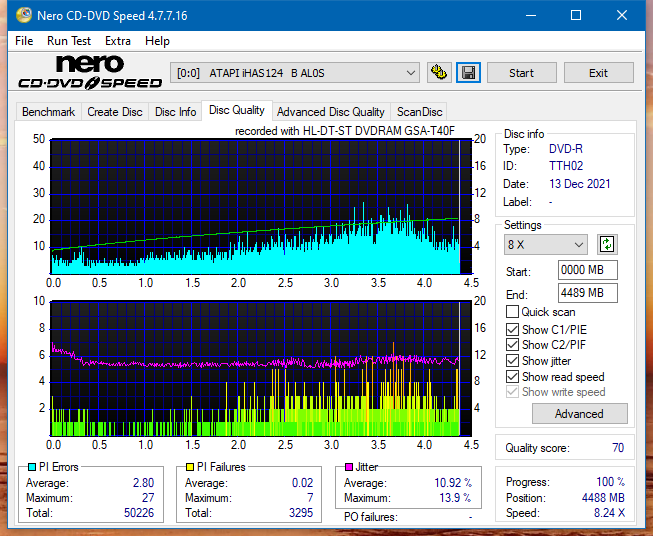Minimize the Nero CD-DVD Speed window

(531, 15)
